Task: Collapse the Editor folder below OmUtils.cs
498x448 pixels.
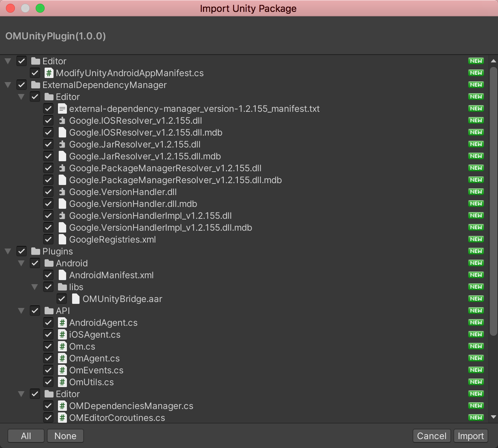Action: click(21, 394)
